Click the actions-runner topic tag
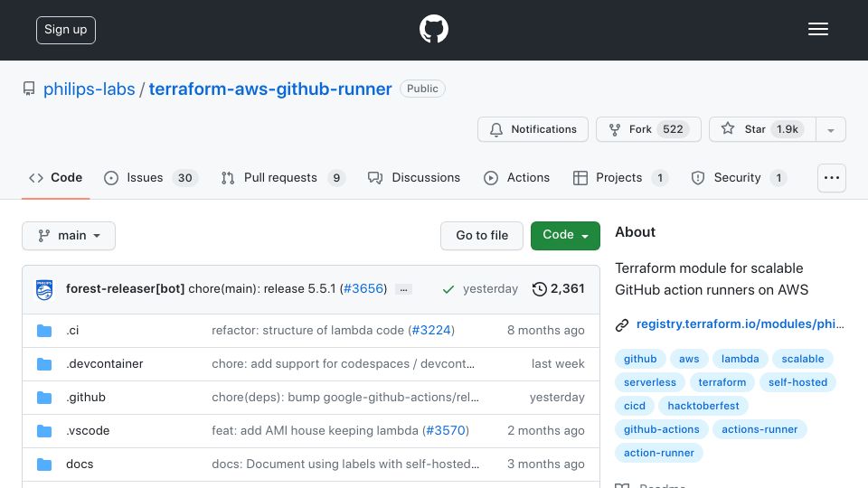 click(759, 429)
